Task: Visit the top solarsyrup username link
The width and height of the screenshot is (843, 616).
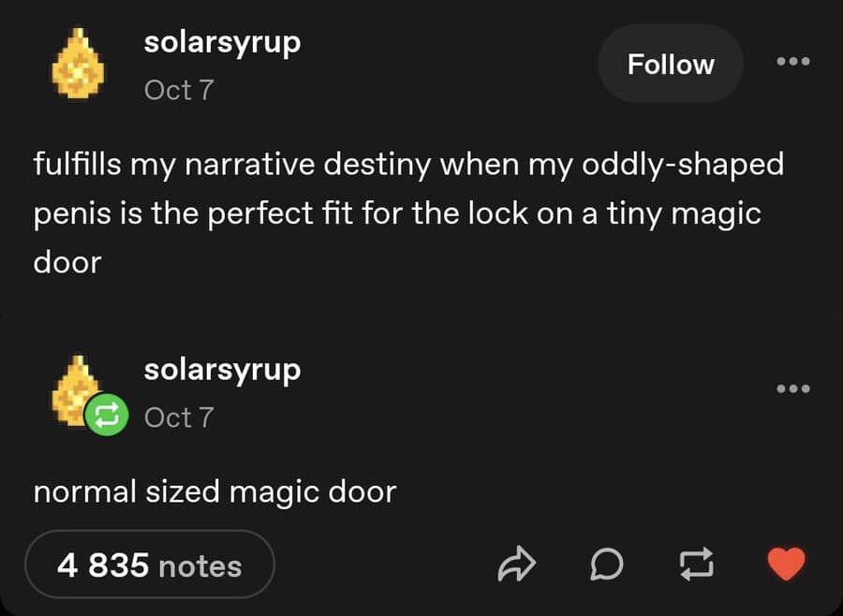Action: pos(222,43)
